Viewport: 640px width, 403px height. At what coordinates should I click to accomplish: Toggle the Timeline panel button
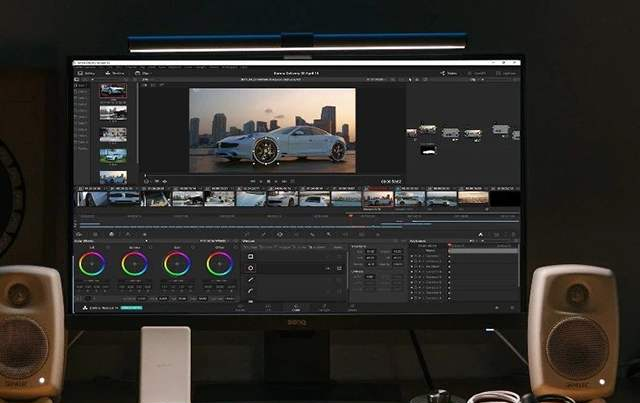tap(115, 73)
